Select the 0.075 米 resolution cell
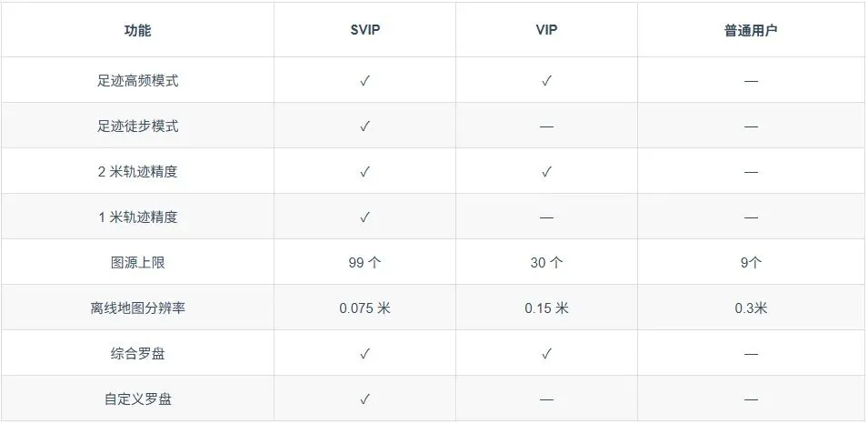868x424 pixels. [364, 308]
